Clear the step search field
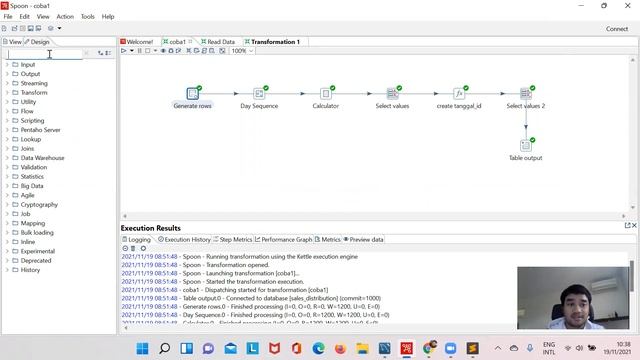The width and height of the screenshot is (640, 360). [86, 53]
